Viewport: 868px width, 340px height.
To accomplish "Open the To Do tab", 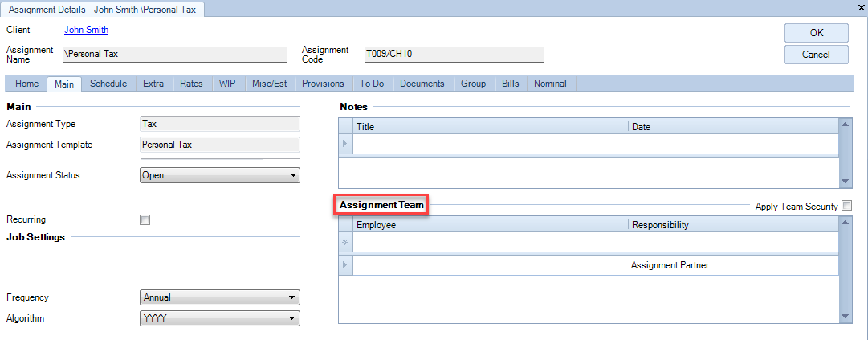I will [372, 84].
